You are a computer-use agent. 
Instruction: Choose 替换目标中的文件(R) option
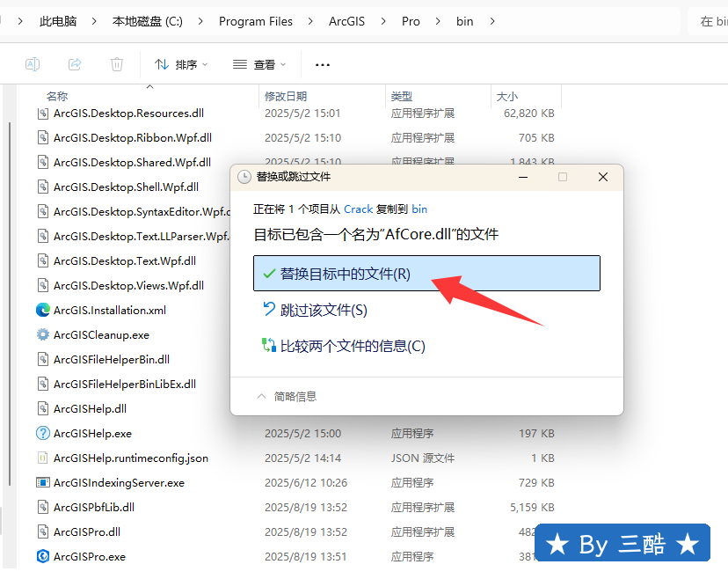[x=426, y=274]
